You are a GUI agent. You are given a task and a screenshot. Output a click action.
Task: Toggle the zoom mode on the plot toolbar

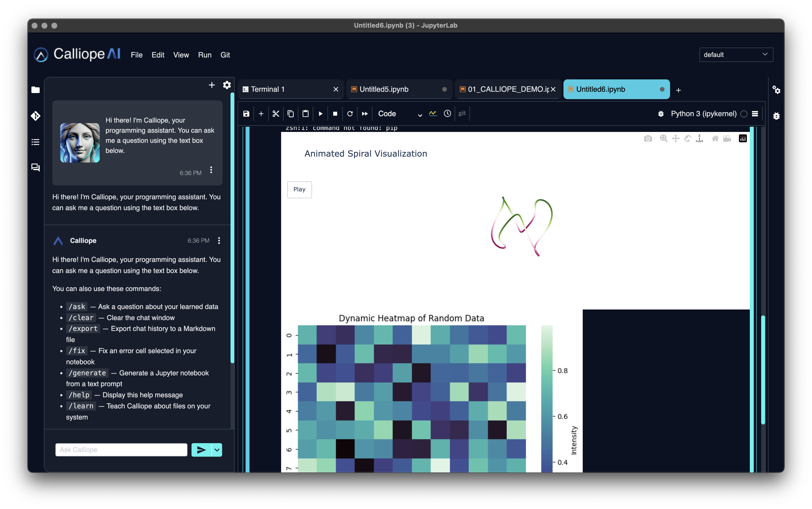[663, 138]
